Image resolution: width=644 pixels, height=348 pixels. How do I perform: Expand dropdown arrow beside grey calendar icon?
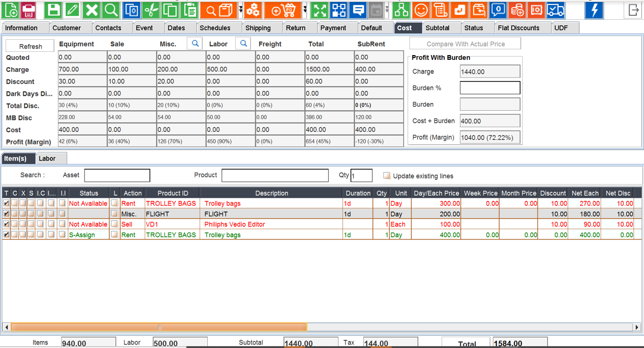387,10
